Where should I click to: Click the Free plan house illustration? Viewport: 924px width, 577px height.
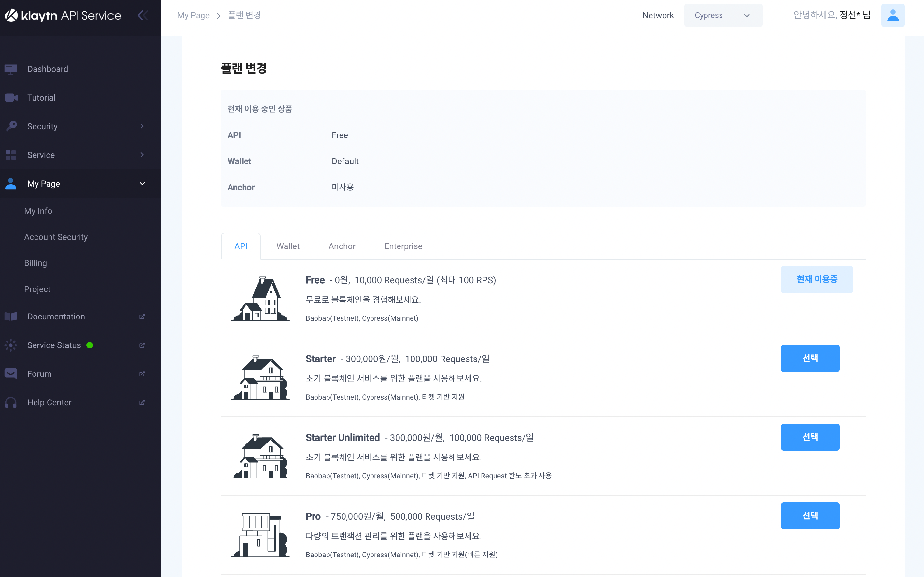pos(260,299)
